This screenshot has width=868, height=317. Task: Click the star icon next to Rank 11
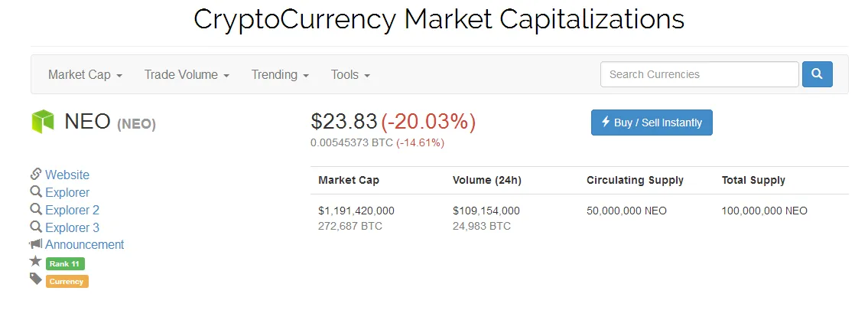coord(36,261)
